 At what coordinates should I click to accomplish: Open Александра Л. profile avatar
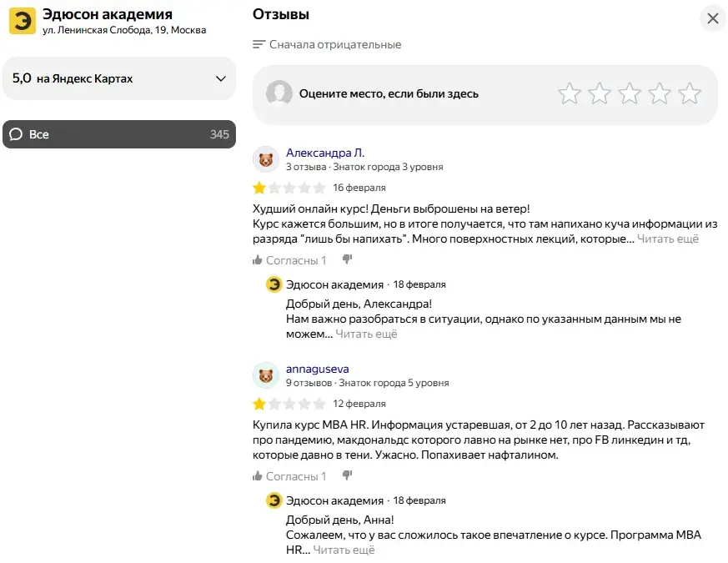(265, 159)
